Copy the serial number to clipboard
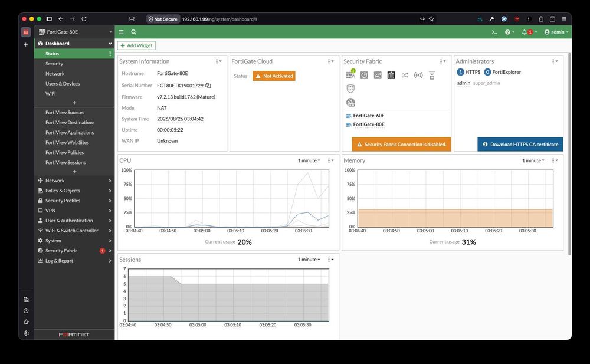The height and width of the screenshot is (364, 590). 208,86
